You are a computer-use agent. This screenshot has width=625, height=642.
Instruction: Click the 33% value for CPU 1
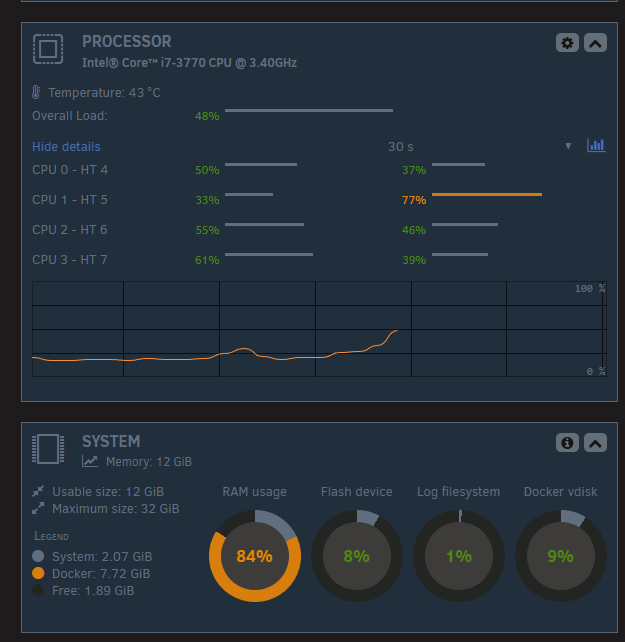point(207,200)
